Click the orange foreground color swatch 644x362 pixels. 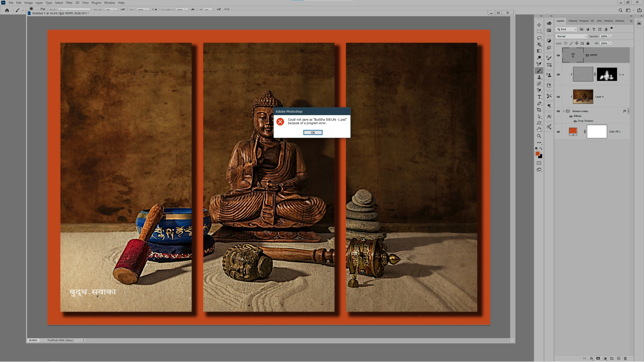[x=537, y=154]
